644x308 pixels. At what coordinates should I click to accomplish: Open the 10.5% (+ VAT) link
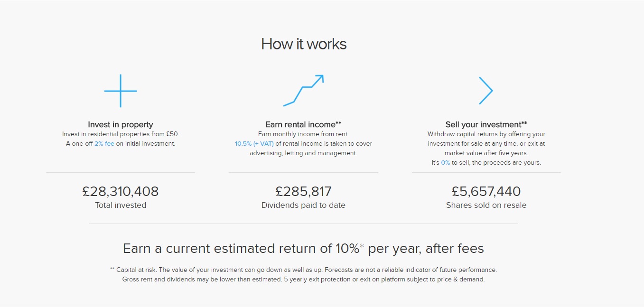coord(254,143)
